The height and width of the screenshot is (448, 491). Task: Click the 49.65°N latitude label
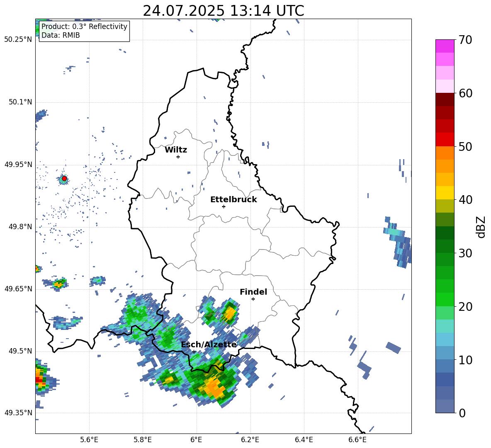18,289
